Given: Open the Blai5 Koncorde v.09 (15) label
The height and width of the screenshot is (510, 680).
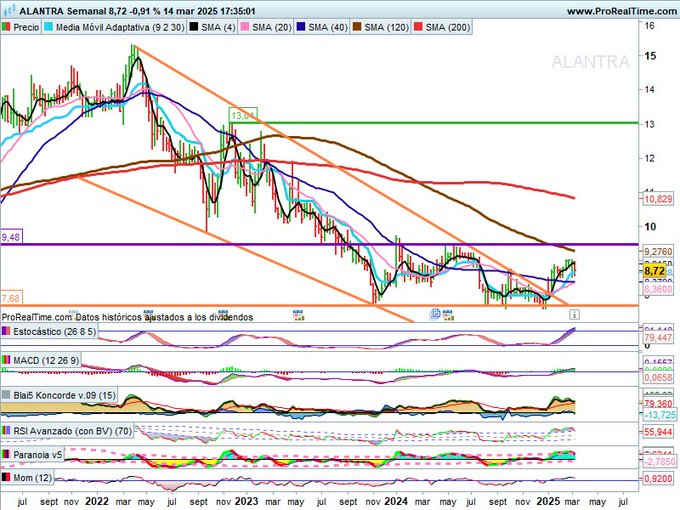Looking at the screenshot, I should tap(64, 395).
